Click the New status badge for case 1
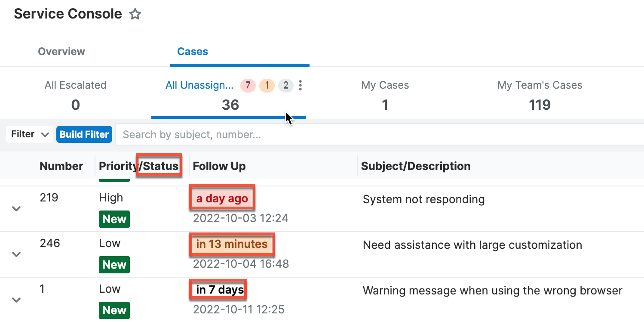The width and height of the screenshot is (644, 322). pyautogui.click(x=114, y=310)
